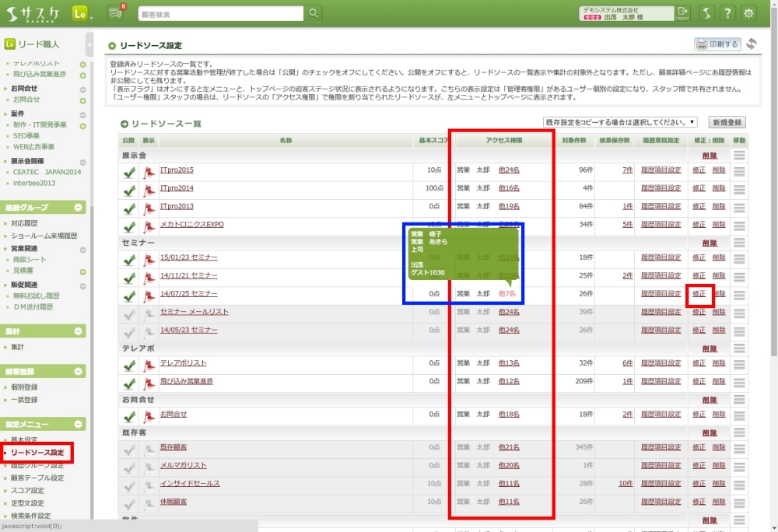This screenshot has width=778, height=532.
Task: Open the Le module switcher dropdown
Action: [x=81, y=13]
